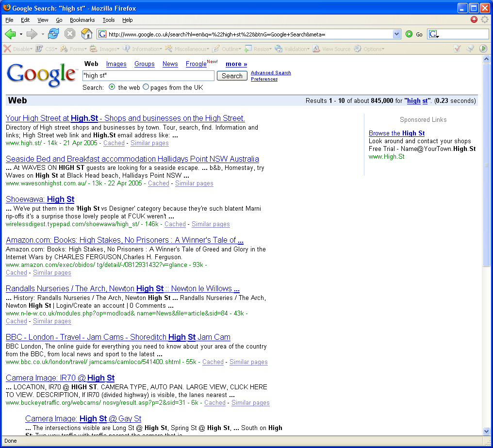Viewport: 493px width, 448px height.
Task: Open the address bar URL history dropdown
Action: pos(396,34)
